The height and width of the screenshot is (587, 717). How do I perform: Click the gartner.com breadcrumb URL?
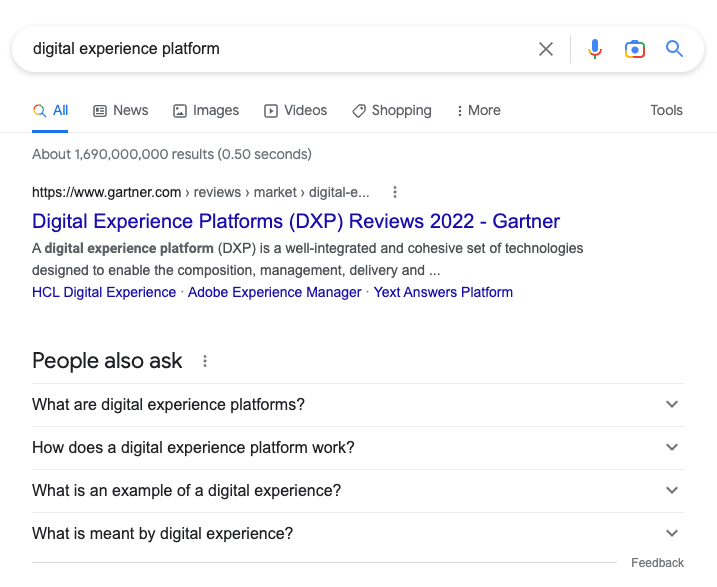pyautogui.click(x=201, y=192)
